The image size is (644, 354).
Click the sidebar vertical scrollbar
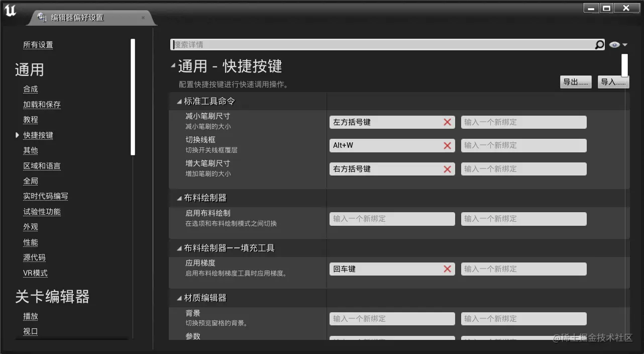pos(133,97)
